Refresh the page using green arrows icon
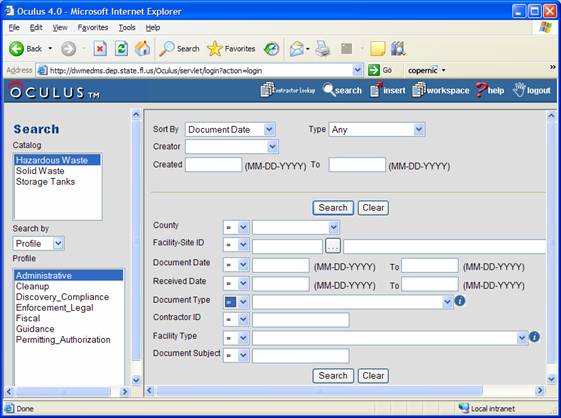This screenshot has width=561, height=418. click(121, 49)
